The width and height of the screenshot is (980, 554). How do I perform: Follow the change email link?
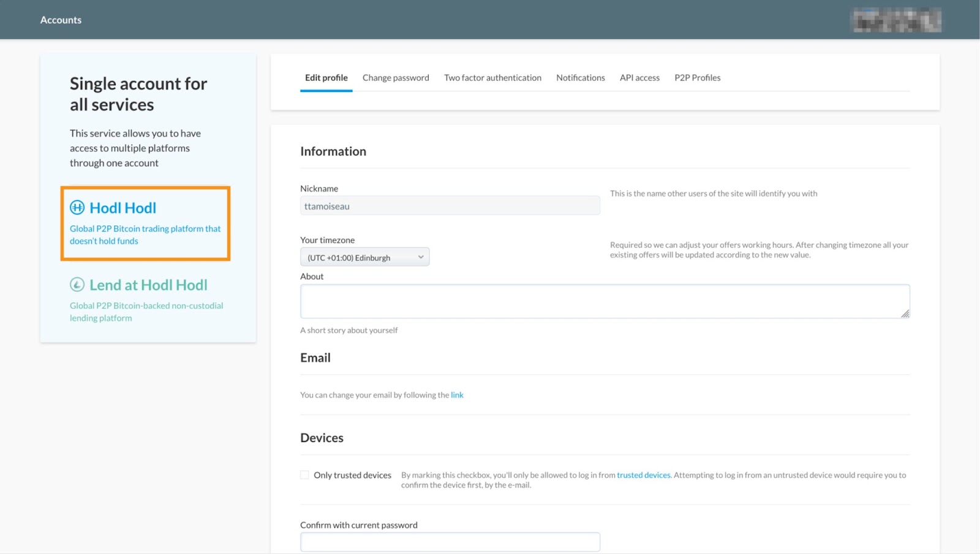[x=457, y=395]
